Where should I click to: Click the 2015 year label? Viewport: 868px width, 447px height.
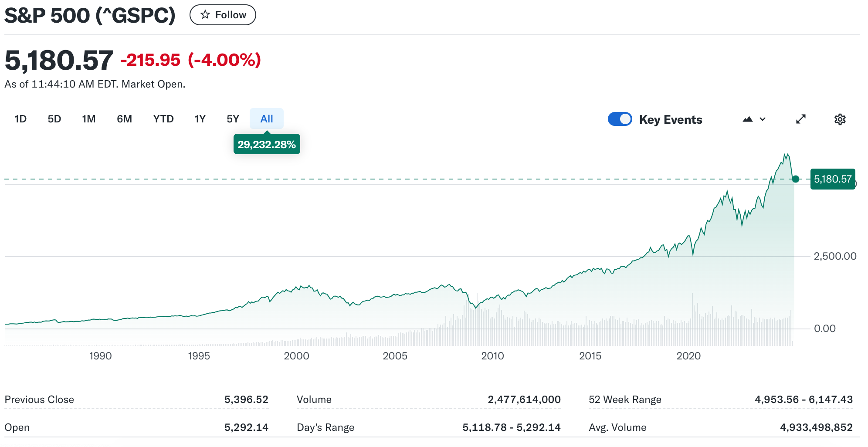pos(590,356)
